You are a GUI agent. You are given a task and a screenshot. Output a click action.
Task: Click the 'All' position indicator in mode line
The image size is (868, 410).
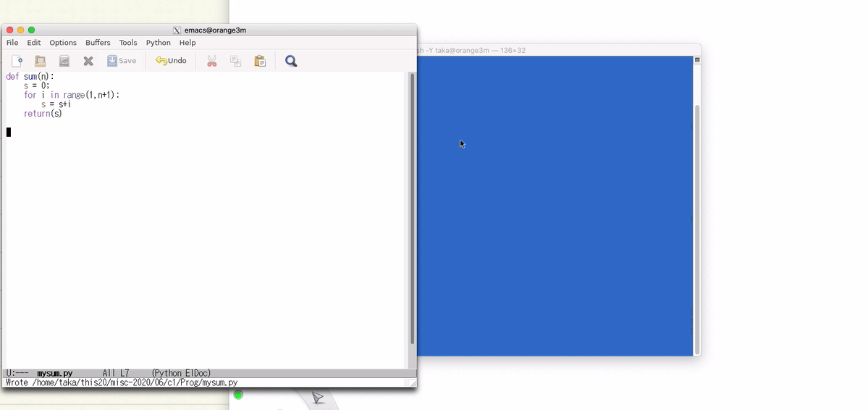(109, 374)
